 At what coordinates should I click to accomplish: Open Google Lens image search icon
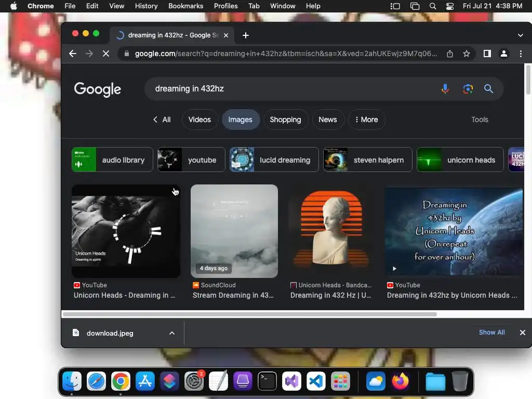tap(468, 89)
